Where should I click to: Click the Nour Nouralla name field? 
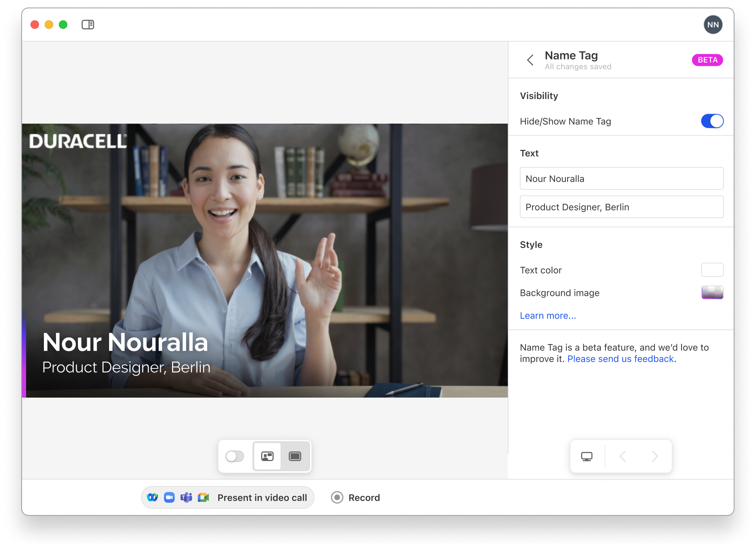[621, 179]
